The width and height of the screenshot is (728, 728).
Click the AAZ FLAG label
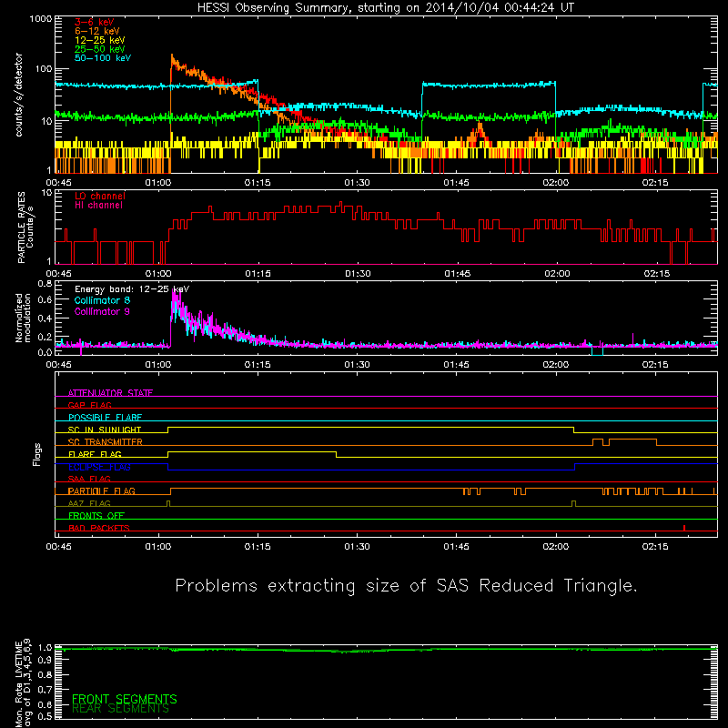89,503
